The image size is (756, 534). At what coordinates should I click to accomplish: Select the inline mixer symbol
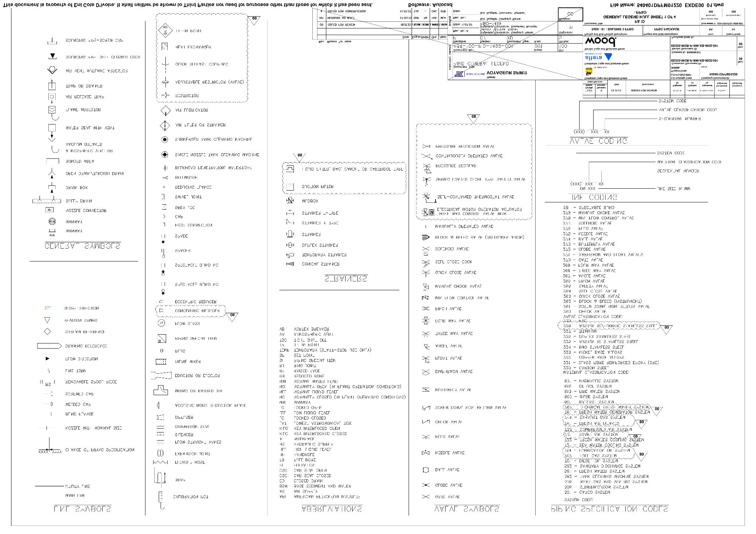pos(162,362)
